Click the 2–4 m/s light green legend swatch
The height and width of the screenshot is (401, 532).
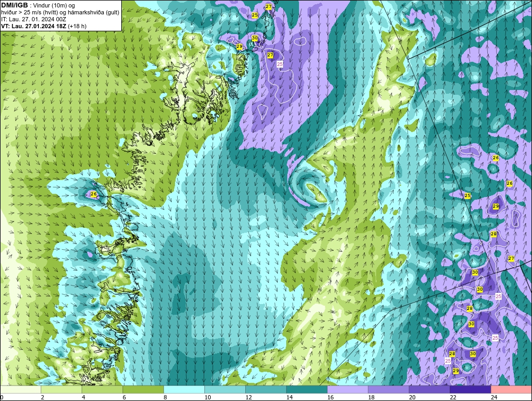(x=61, y=389)
